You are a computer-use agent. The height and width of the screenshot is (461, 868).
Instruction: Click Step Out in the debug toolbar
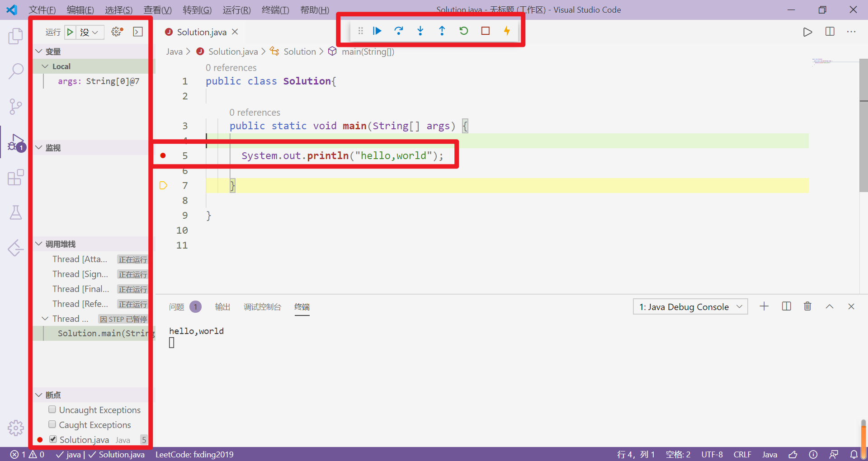coord(442,31)
